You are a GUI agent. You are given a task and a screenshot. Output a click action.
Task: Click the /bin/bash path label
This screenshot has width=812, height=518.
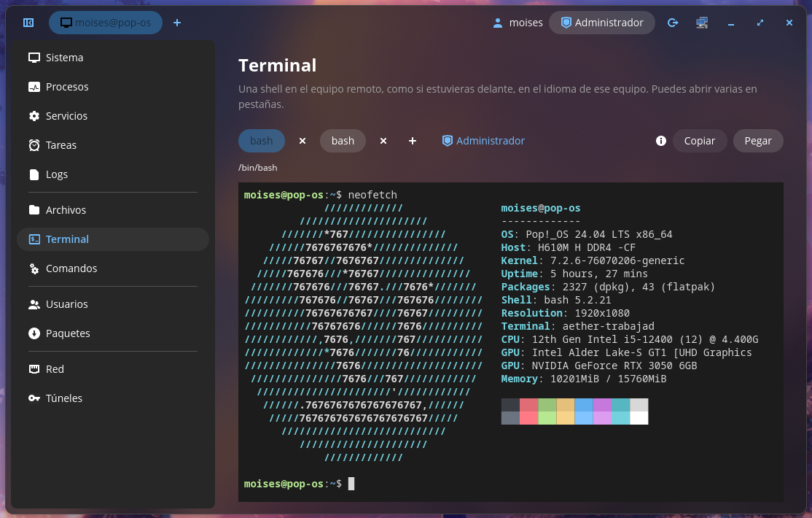[258, 168]
